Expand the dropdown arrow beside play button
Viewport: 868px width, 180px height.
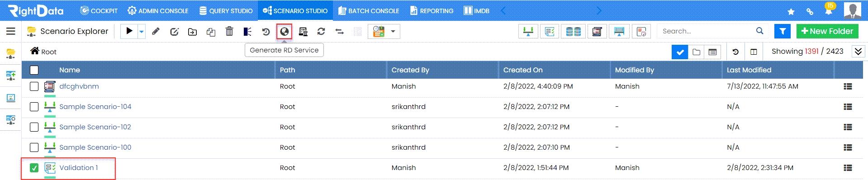click(142, 32)
